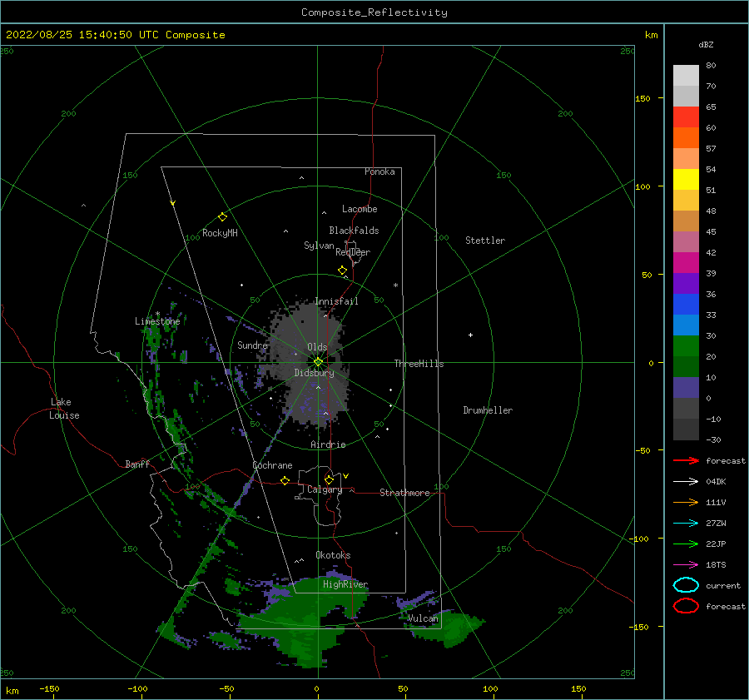
Task: Click the 'current' legend text
Action: click(x=723, y=585)
